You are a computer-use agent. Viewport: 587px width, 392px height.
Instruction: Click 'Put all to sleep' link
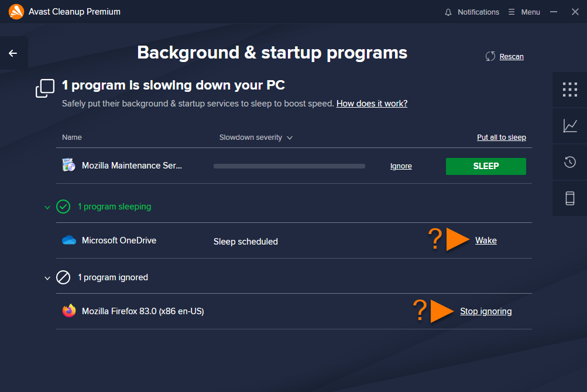click(x=502, y=137)
